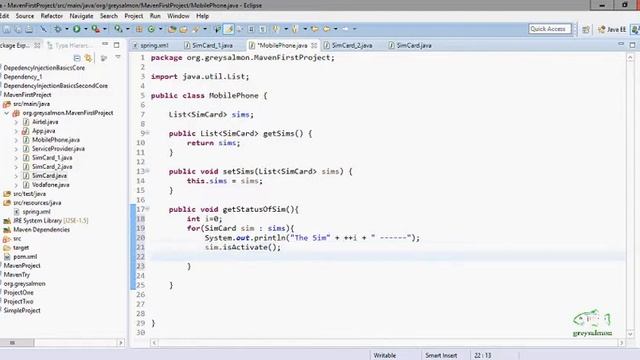Toggle the highlighted Mark Occurrences button
The image size is (640, 360).
point(229,29)
